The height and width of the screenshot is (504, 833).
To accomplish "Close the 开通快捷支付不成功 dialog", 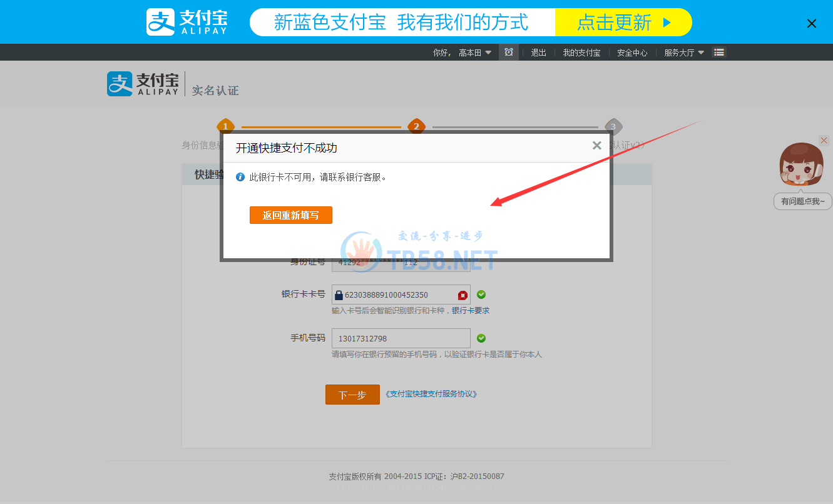I will [597, 146].
